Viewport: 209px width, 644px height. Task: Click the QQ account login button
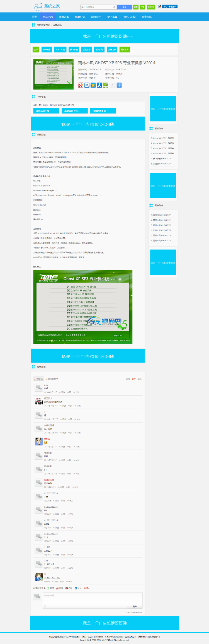click(x=168, y=6)
